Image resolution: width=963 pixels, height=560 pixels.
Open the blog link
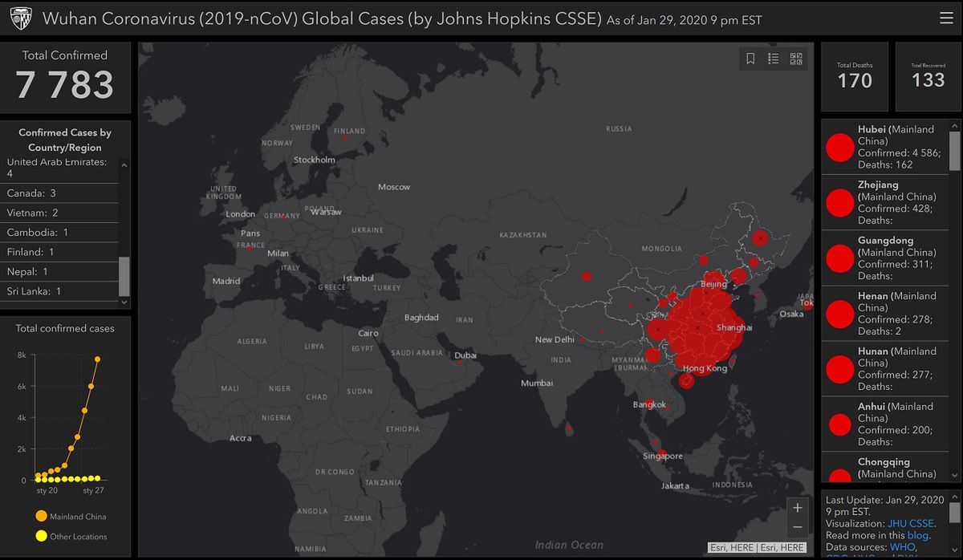pos(918,535)
